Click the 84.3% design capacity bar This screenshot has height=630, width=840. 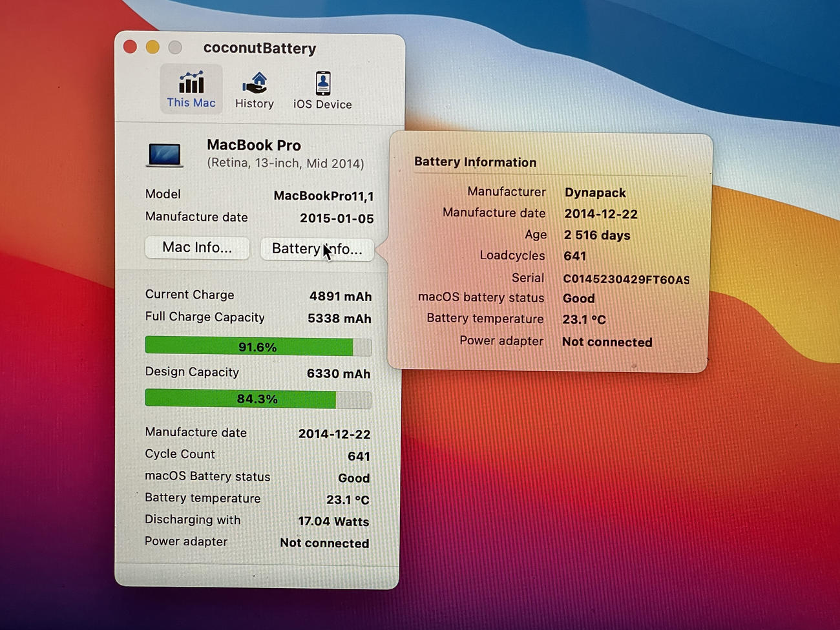click(x=258, y=399)
